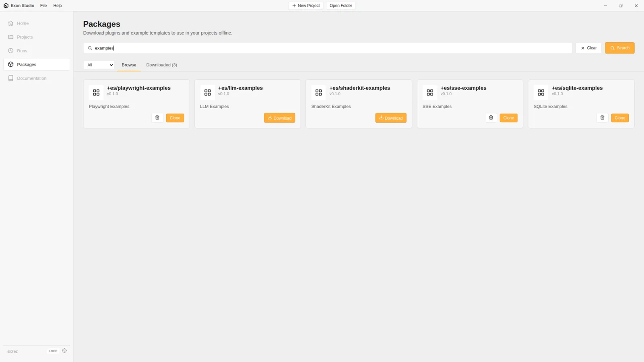Open the File menu

tap(43, 6)
